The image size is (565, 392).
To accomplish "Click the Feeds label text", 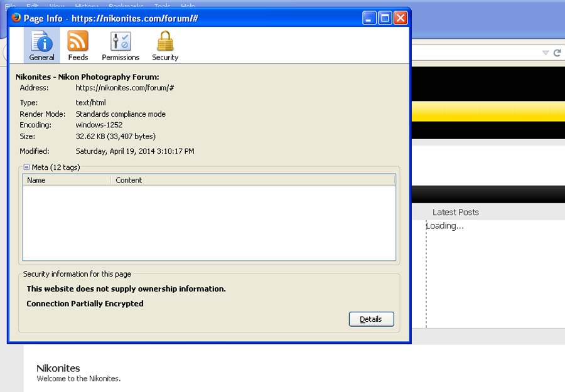I will tap(78, 58).
